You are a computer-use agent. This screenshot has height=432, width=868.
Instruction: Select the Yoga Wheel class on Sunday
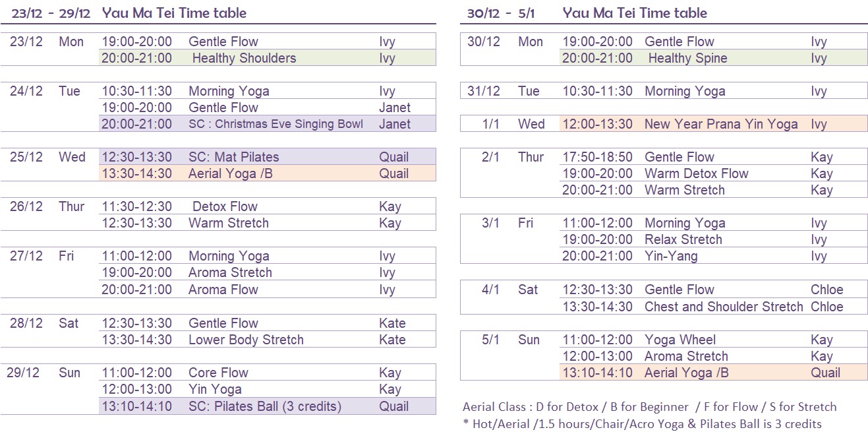[680, 340]
